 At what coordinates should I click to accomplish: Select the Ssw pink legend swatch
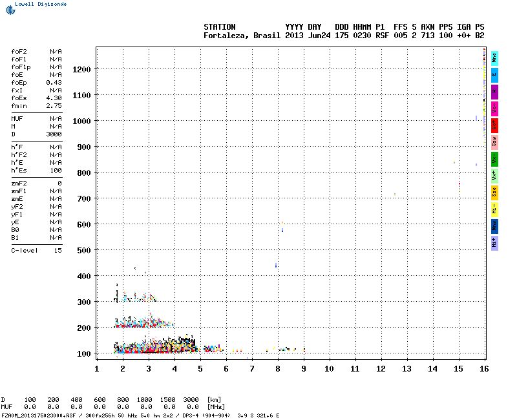[494, 142]
